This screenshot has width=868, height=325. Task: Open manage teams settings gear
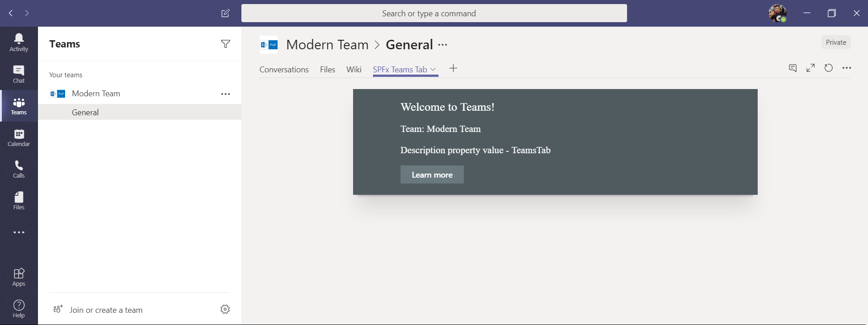tap(225, 309)
